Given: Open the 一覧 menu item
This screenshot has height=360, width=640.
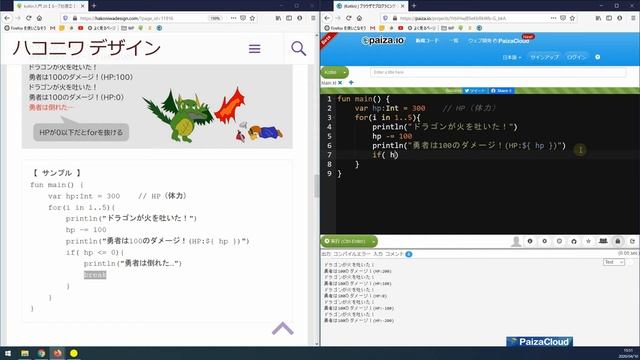Looking at the screenshot, I should click(453, 41).
